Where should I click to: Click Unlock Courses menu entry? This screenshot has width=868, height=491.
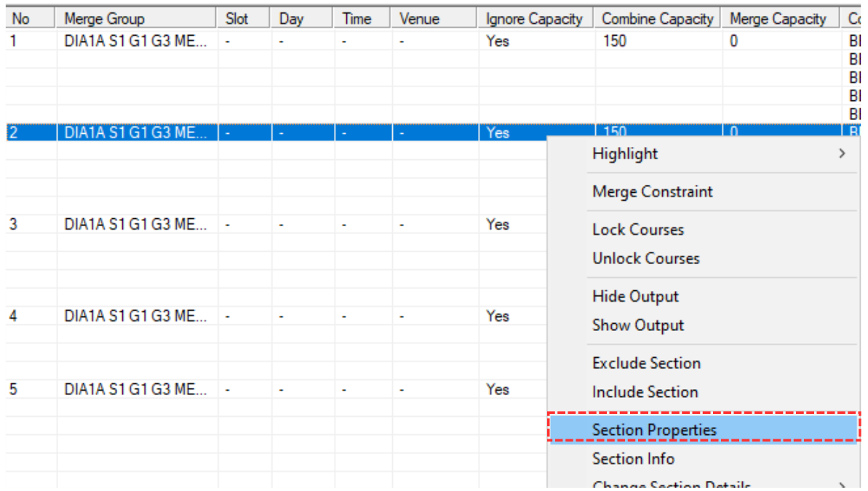(645, 259)
